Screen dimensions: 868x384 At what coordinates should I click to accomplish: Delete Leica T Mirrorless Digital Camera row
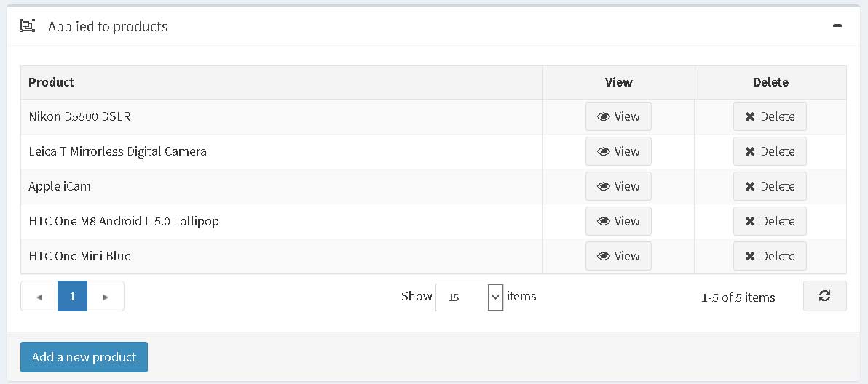click(770, 151)
